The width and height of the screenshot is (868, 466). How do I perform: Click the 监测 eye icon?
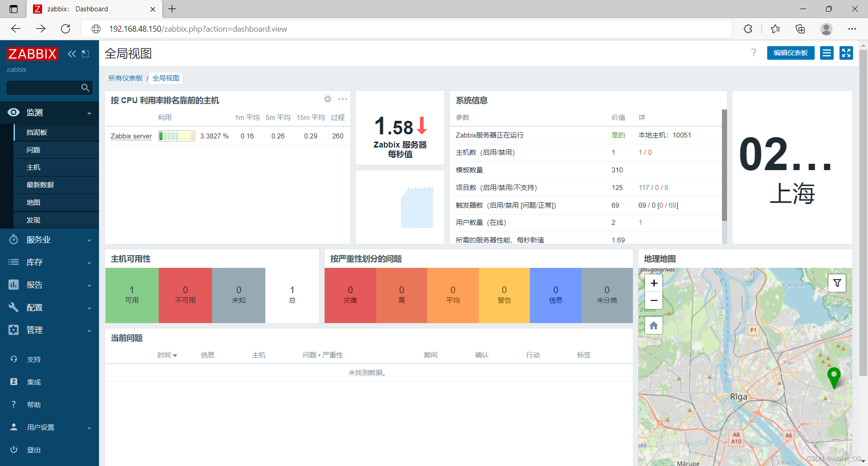pyautogui.click(x=14, y=112)
